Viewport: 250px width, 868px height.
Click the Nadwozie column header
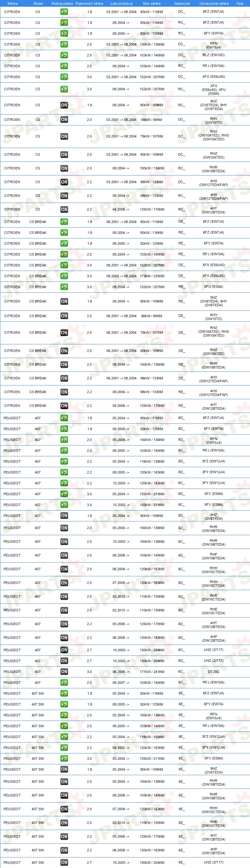pyautogui.click(x=182, y=4)
